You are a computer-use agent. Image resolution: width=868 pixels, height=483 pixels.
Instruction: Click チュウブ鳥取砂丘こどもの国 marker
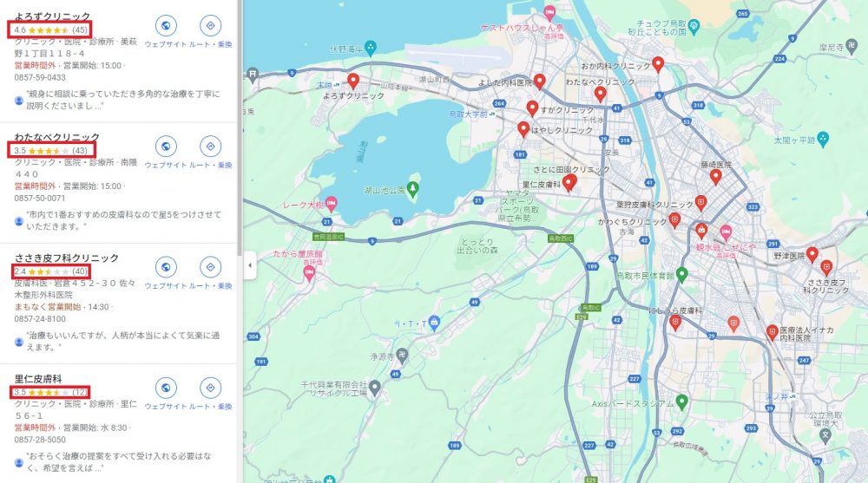point(694,25)
